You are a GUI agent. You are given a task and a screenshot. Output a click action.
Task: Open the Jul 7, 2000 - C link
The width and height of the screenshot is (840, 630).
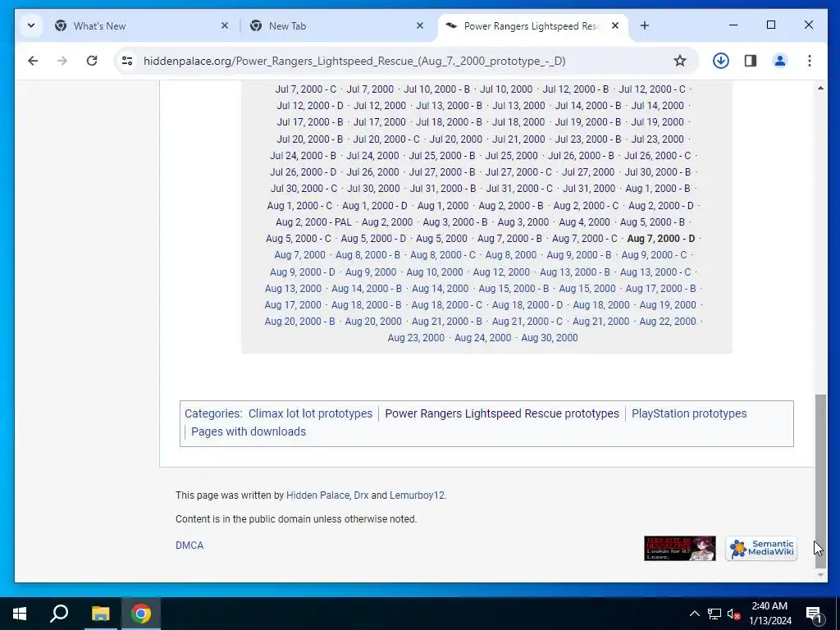coord(306,89)
